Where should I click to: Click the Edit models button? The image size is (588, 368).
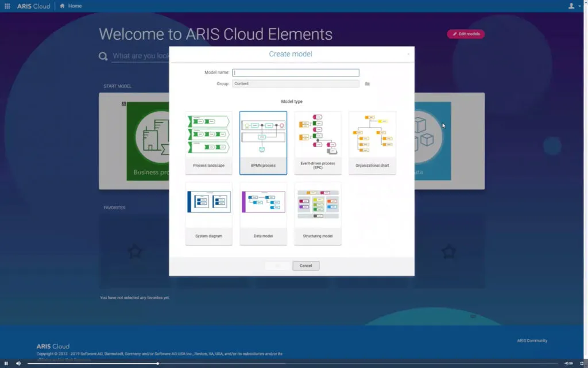(465, 34)
